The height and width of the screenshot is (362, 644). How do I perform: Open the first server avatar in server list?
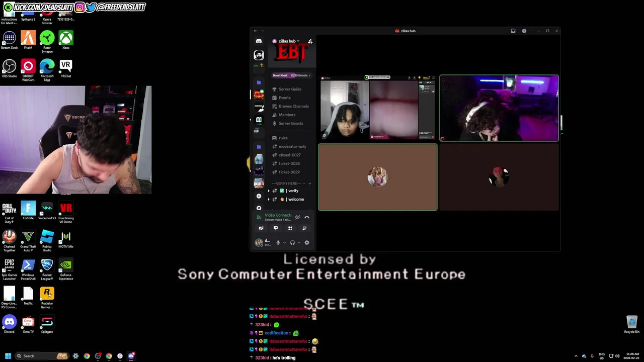point(259,55)
